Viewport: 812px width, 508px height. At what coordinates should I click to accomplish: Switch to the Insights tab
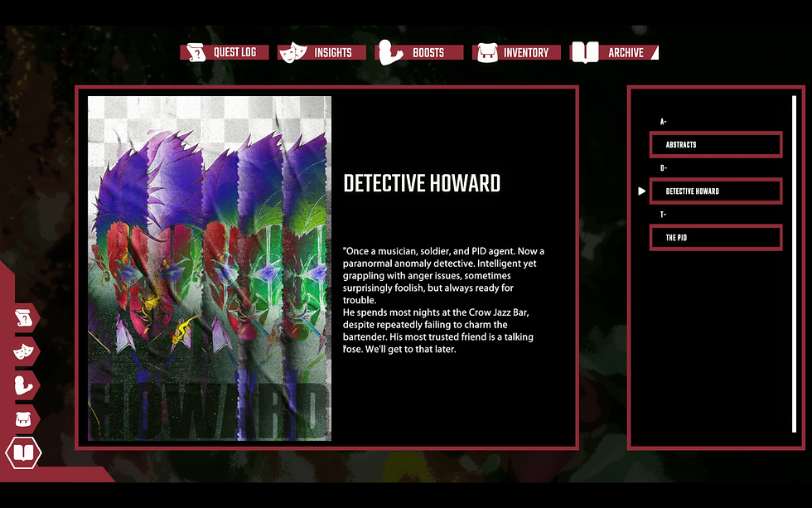321,52
